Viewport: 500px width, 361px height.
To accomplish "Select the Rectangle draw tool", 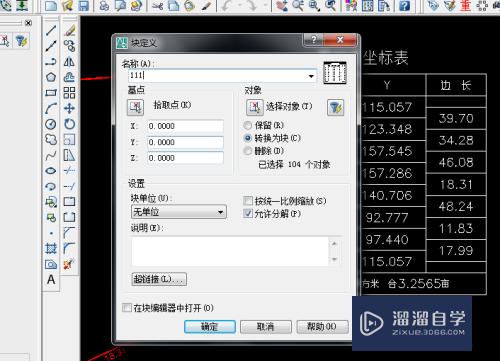I will (x=51, y=93).
